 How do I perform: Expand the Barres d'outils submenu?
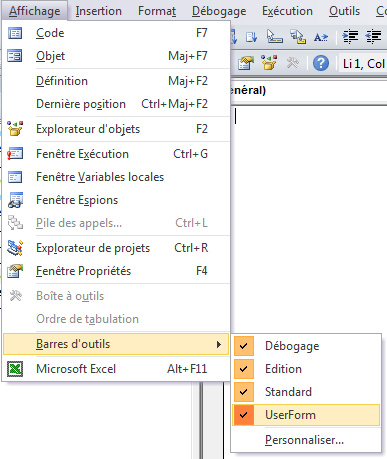[116, 344]
